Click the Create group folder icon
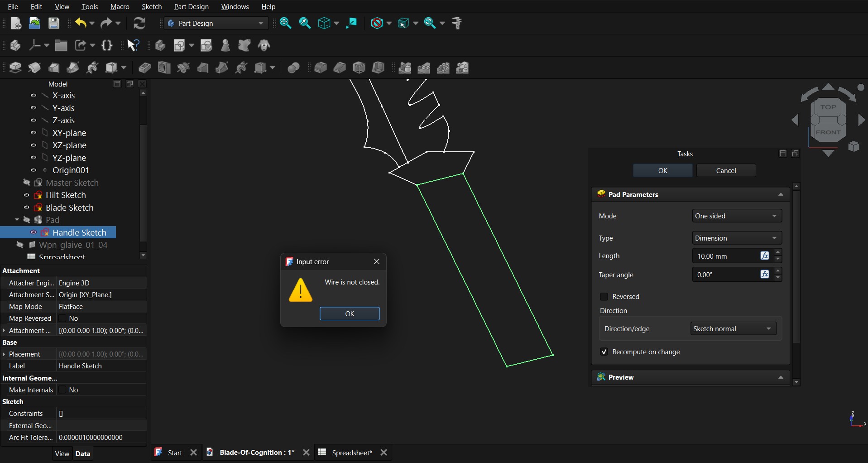This screenshot has height=463, width=868. coord(61,45)
